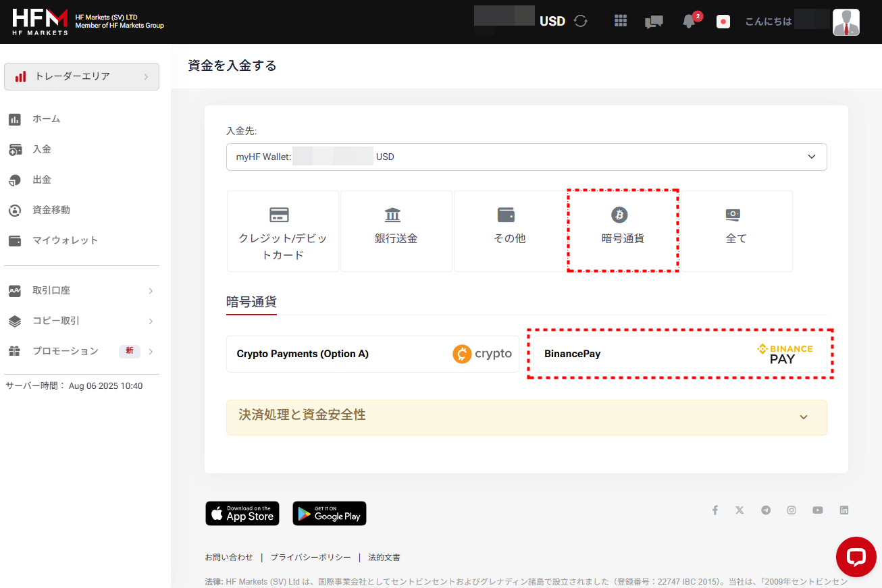The width and height of the screenshot is (882, 588).
Task: Expand 取引口座 submenu chevron
Action: 151,291
